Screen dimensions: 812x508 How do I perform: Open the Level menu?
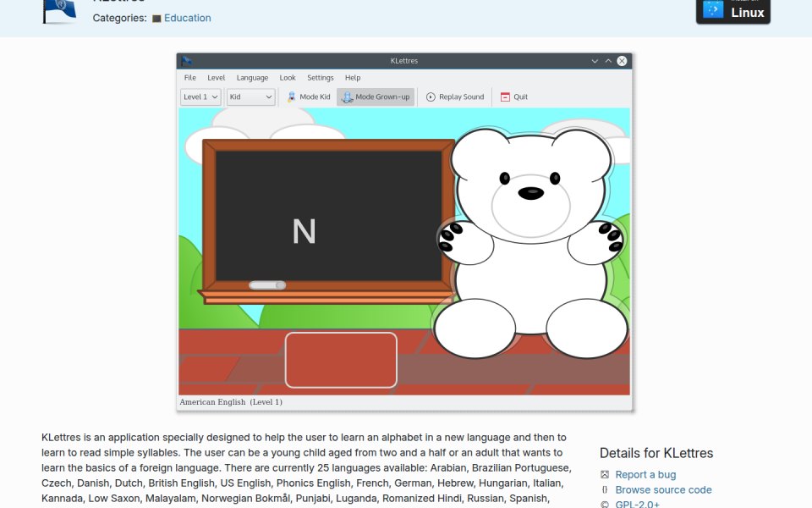216,78
